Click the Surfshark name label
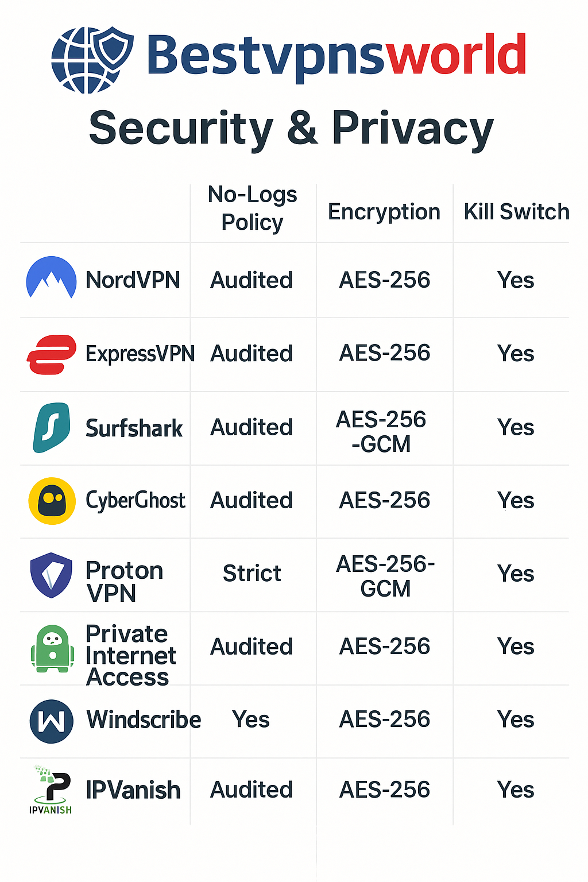 click(x=134, y=428)
